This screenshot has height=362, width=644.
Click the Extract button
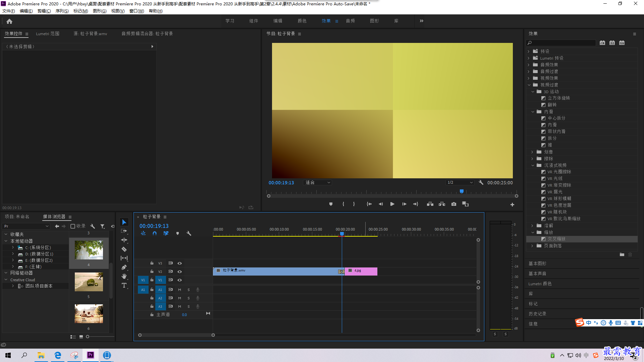coord(442,204)
